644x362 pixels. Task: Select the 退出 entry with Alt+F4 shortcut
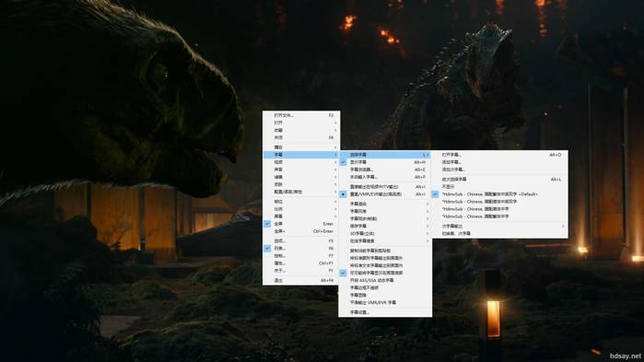click(x=301, y=280)
